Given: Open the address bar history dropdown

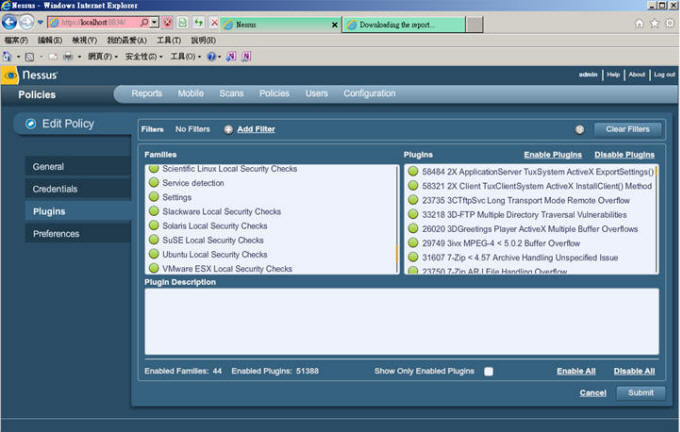Looking at the screenshot, I should (x=154, y=22).
